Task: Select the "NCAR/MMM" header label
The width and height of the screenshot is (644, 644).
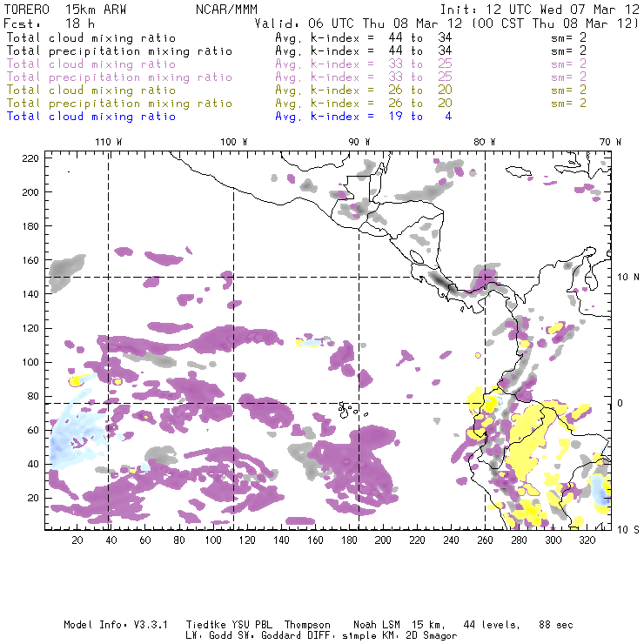Action: pos(227,10)
